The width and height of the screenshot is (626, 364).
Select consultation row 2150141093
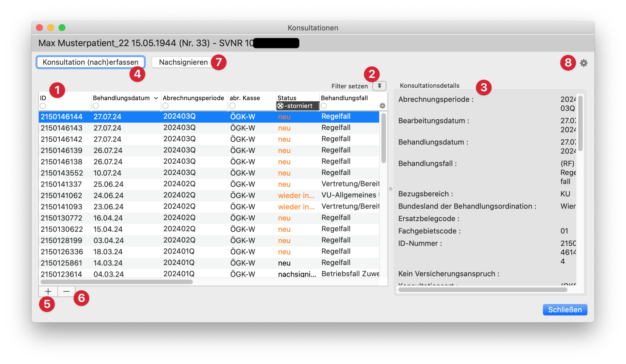(209, 207)
